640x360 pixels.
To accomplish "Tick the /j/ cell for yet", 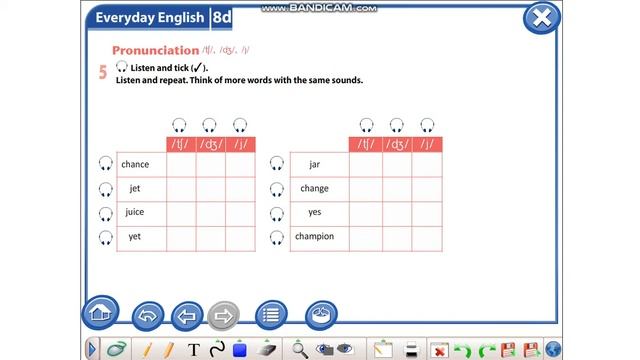I will click(x=240, y=238).
